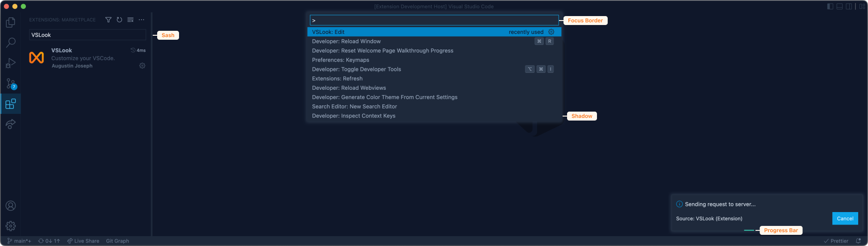868x246 pixels.
Task: Click Source: VSLook (Extension) text
Action: pos(709,218)
